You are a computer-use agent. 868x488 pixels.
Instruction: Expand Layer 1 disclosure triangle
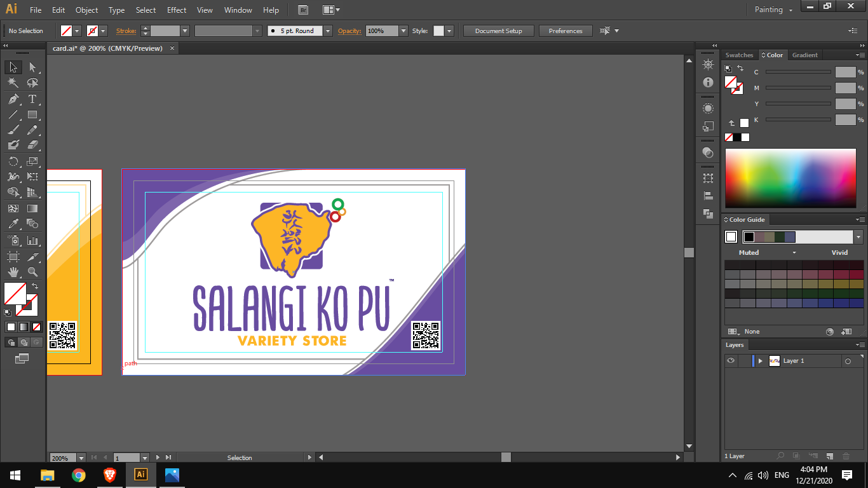point(760,361)
